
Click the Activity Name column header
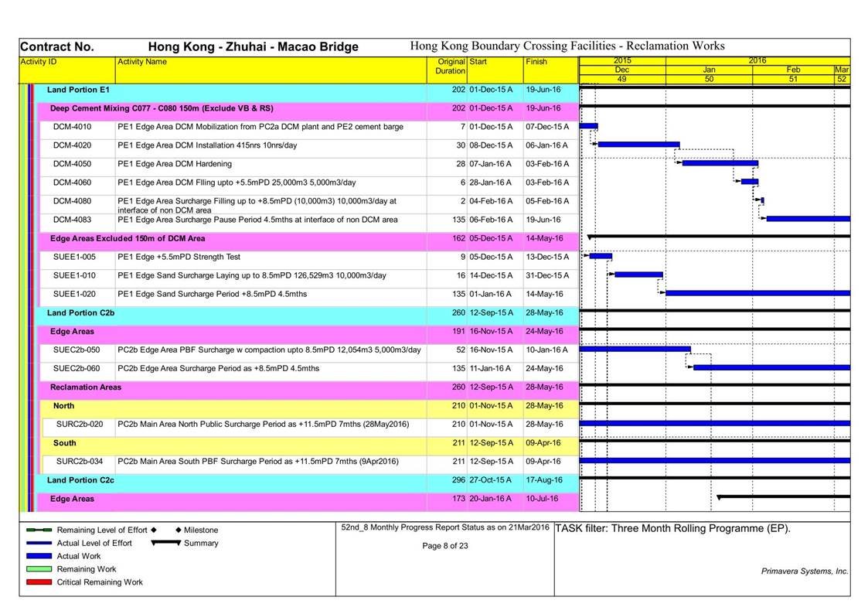coord(271,70)
